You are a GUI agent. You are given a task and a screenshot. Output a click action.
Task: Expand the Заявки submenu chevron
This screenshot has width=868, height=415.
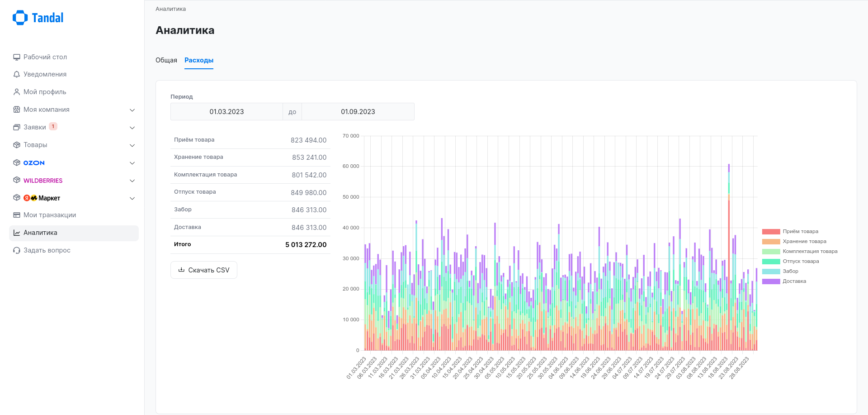[132, 128]
